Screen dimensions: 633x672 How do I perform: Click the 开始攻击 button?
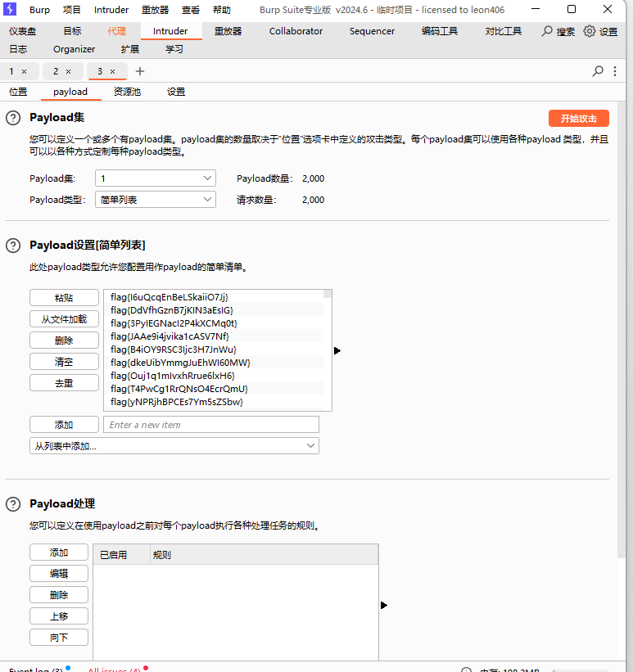point(578,119)
